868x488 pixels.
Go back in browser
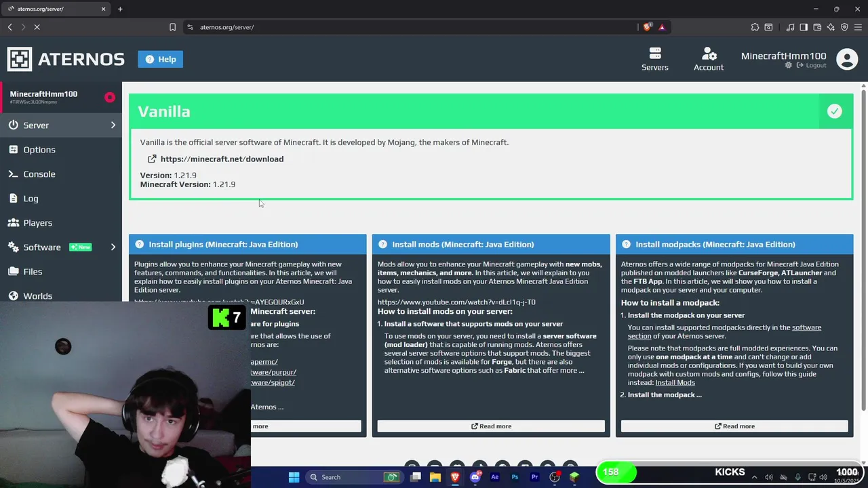point(10,27)
